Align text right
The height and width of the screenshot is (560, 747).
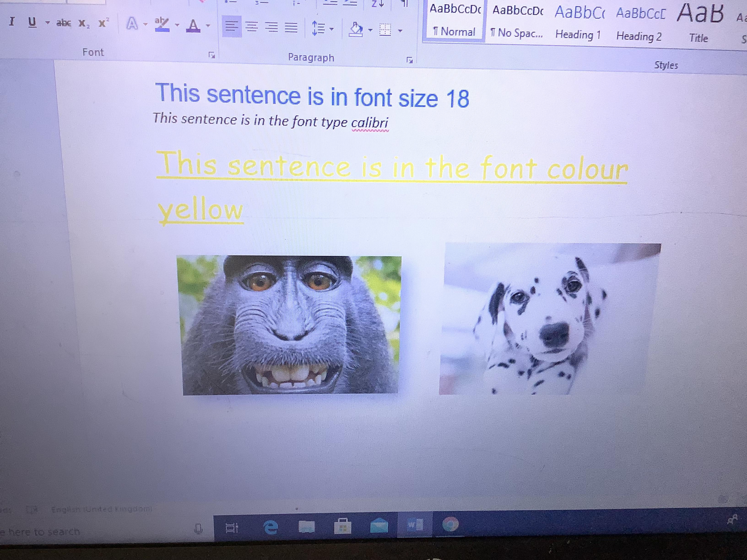pos(271,27)
